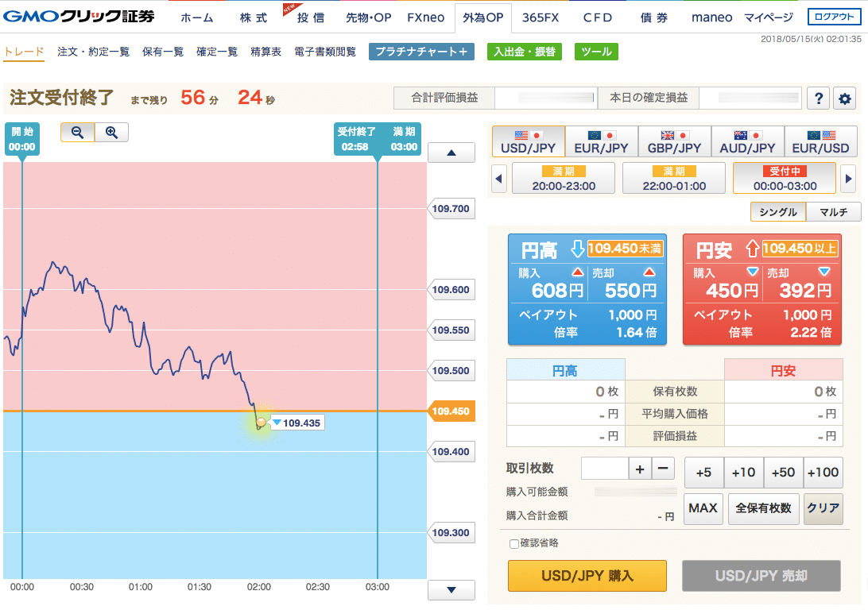Show earlier time periods with left arrow
The height and width of the screenshot is (610, 868).
[499, 179]
